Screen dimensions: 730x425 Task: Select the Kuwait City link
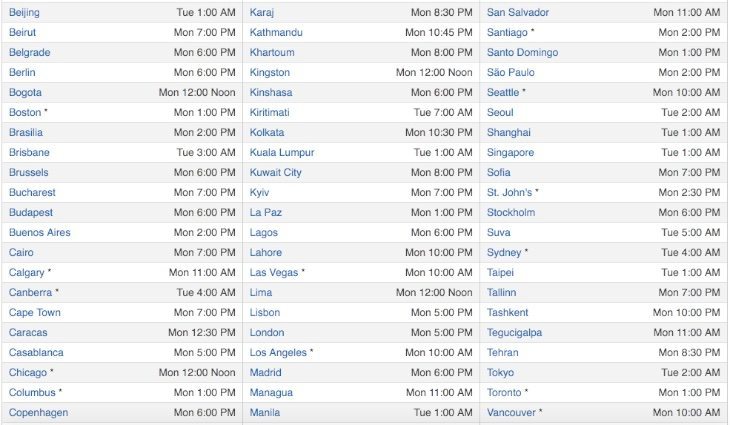pyautogui.click(x=276, y=173)
